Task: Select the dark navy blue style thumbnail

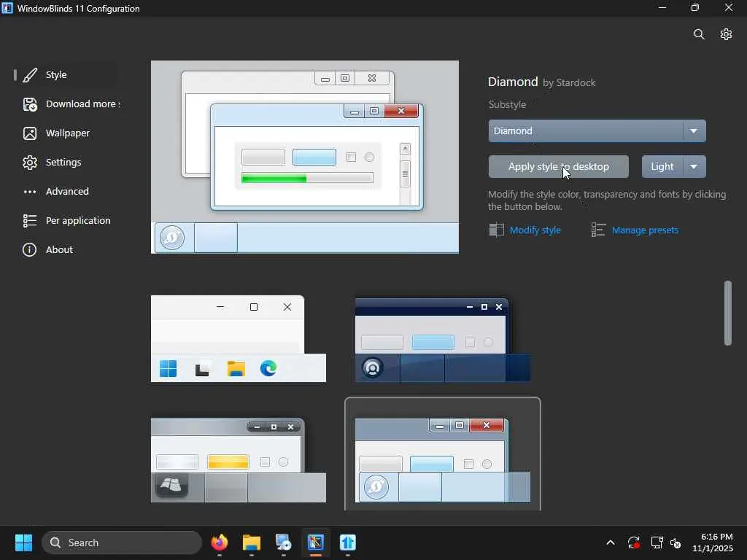Action: pos(443,340)
